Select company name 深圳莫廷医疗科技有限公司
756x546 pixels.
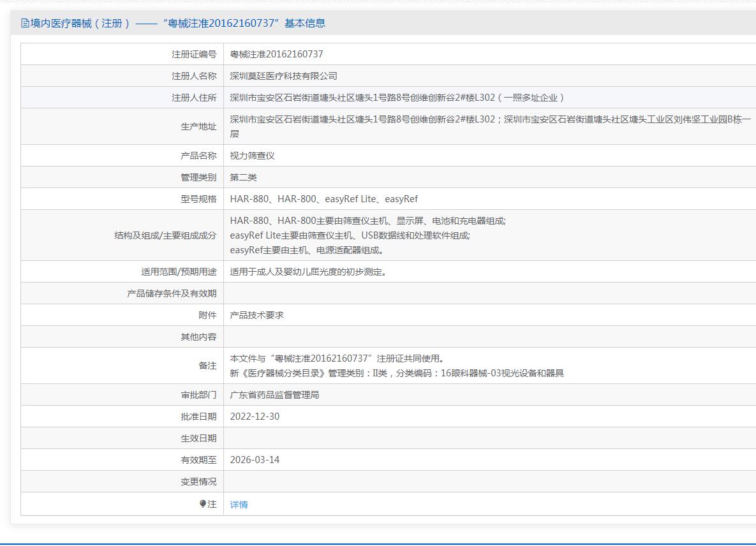pyautogui.click(x=283, y=76)
